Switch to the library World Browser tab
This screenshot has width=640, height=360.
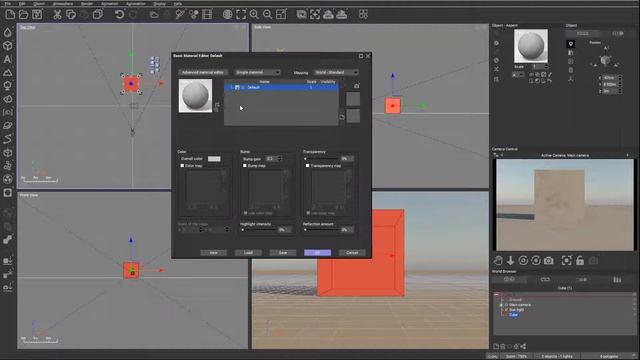[618, 280]
